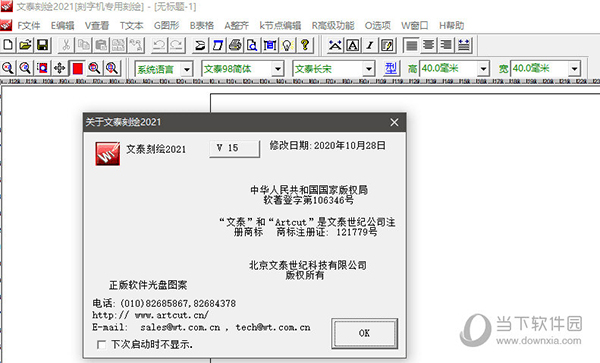Open the F文件 menu
Viewport: 600px width, 363px height.
point(29,26)
